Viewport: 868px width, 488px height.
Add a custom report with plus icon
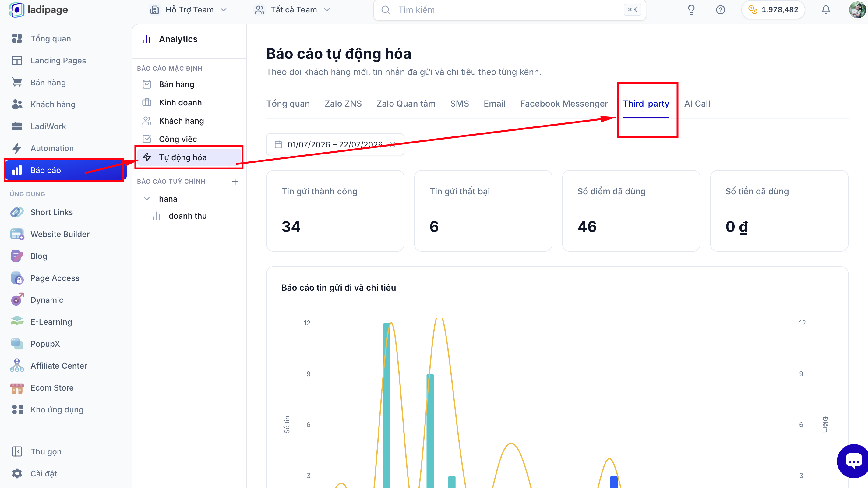[x=235, y=181]
